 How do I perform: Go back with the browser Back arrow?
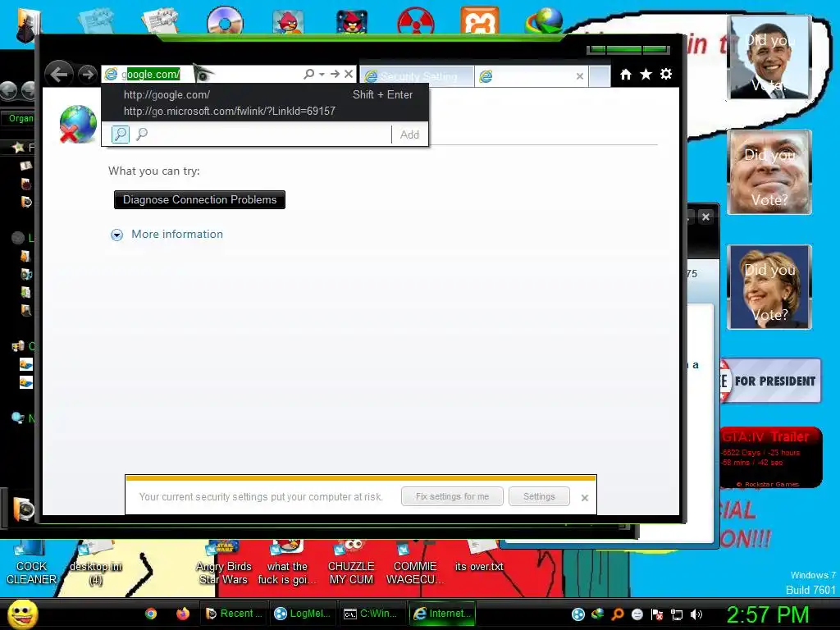point(59,73)
